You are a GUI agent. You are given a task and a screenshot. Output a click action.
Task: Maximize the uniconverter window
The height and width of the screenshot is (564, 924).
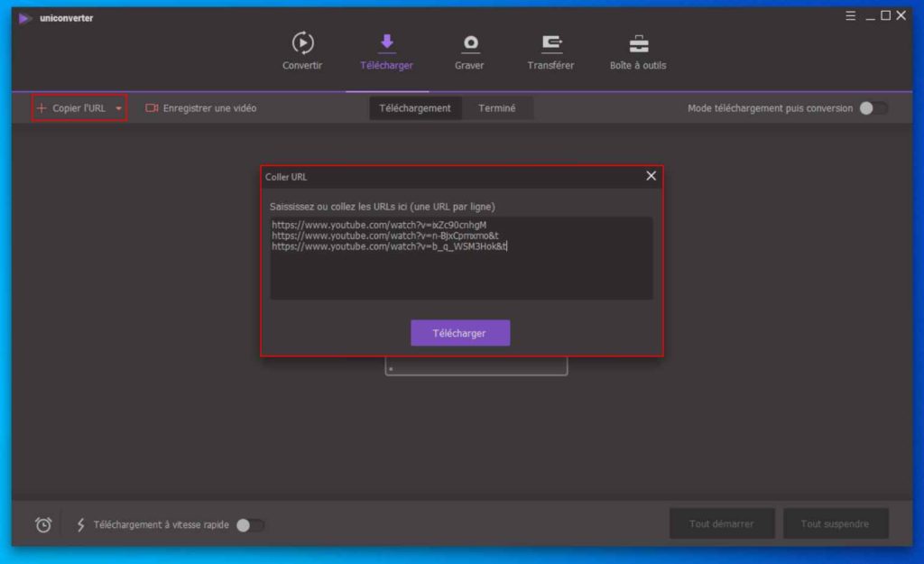click(x=886, y=15)
